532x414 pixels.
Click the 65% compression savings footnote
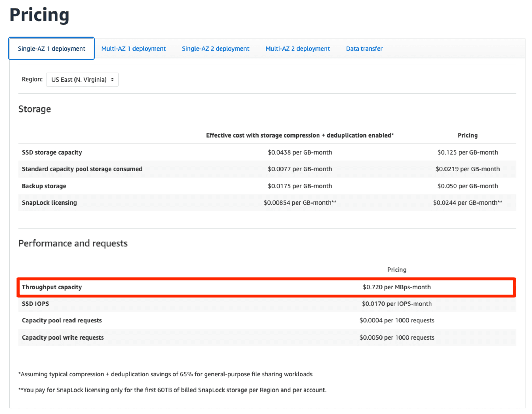click(x=165, y=374)
